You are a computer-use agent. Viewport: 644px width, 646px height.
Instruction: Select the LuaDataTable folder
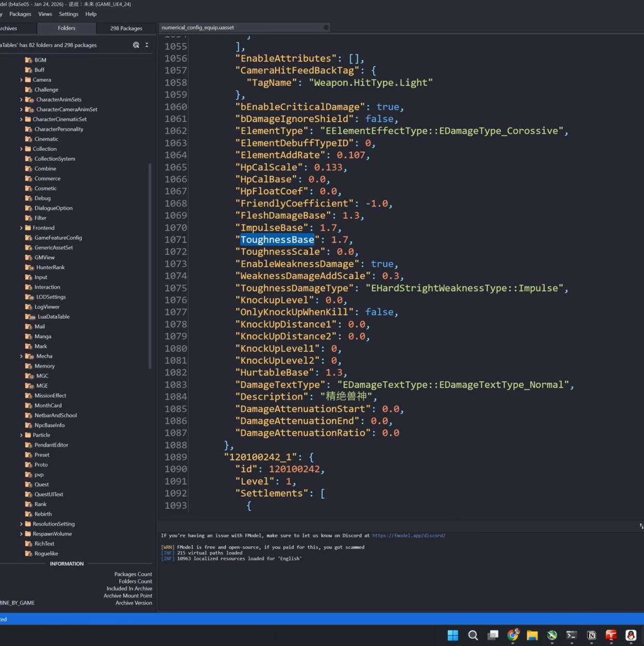[53, 317]
